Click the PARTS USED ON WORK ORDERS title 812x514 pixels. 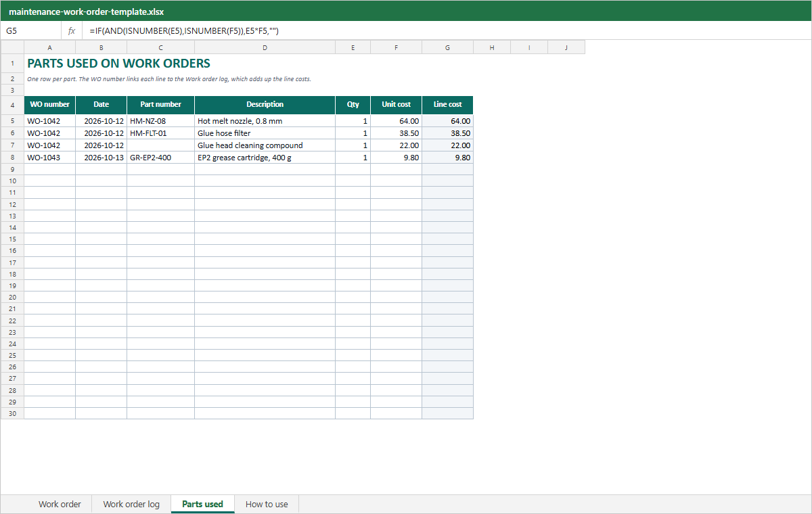118,64
